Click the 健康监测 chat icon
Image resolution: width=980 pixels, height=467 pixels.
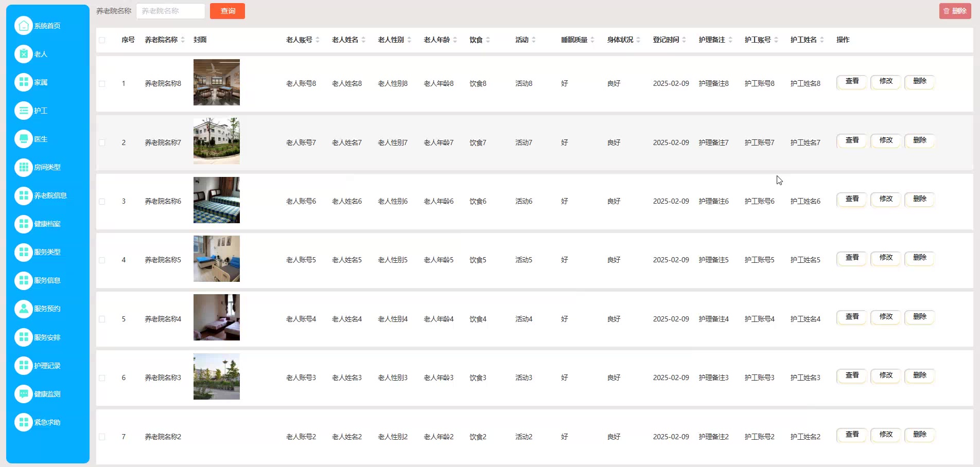point(24,394)
